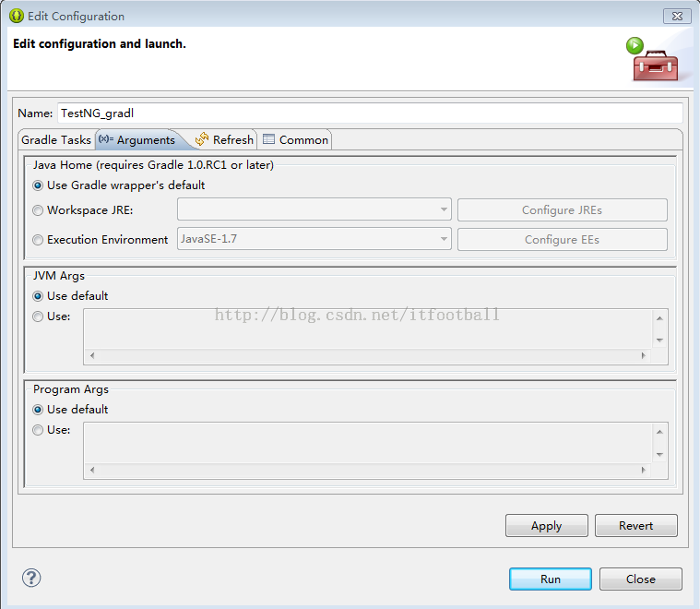Click inside the Program Args text area

tap(368, 442)
